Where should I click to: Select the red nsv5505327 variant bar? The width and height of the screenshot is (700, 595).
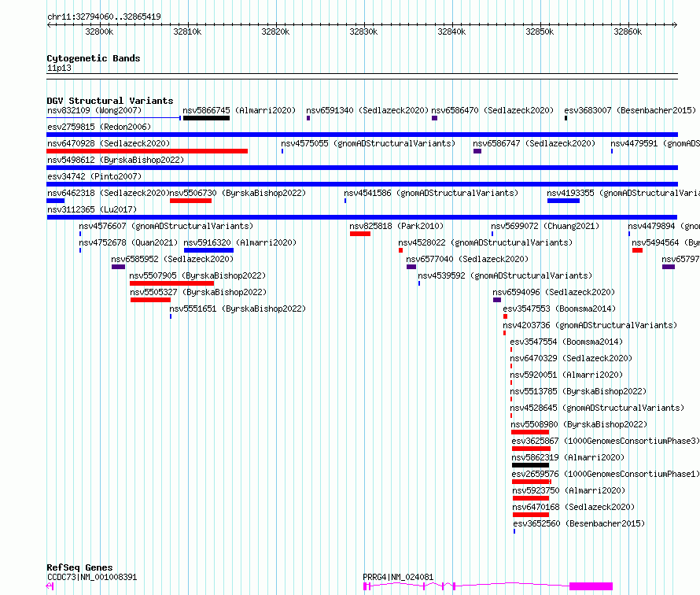click(x=150, y=300)
